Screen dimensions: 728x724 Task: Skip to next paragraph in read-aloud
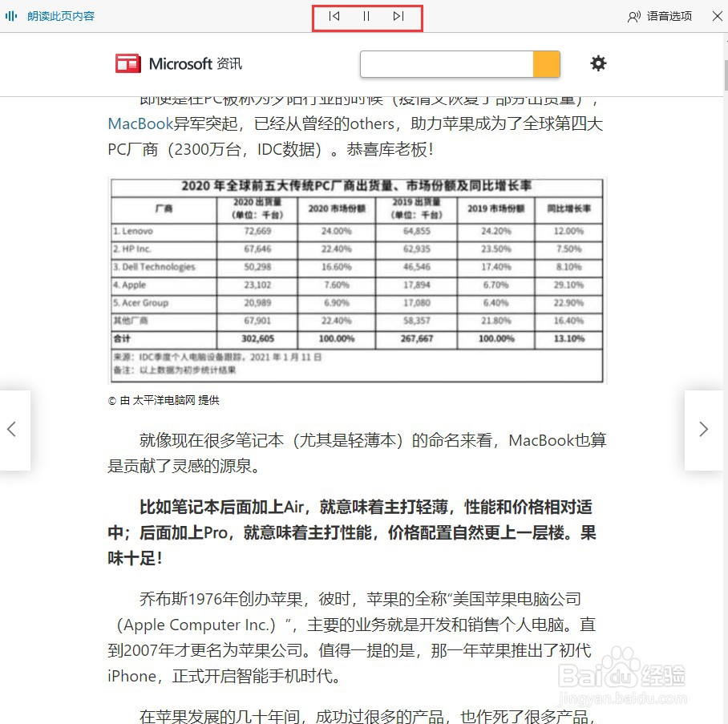[x=398, y=16]
